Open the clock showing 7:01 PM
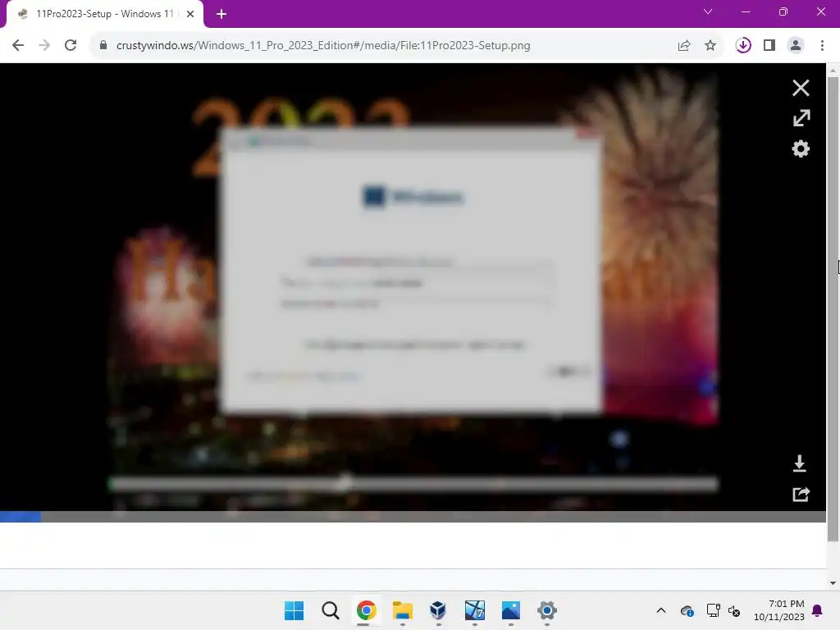This screenshot has height=630, width=840. tap(779, 610)
